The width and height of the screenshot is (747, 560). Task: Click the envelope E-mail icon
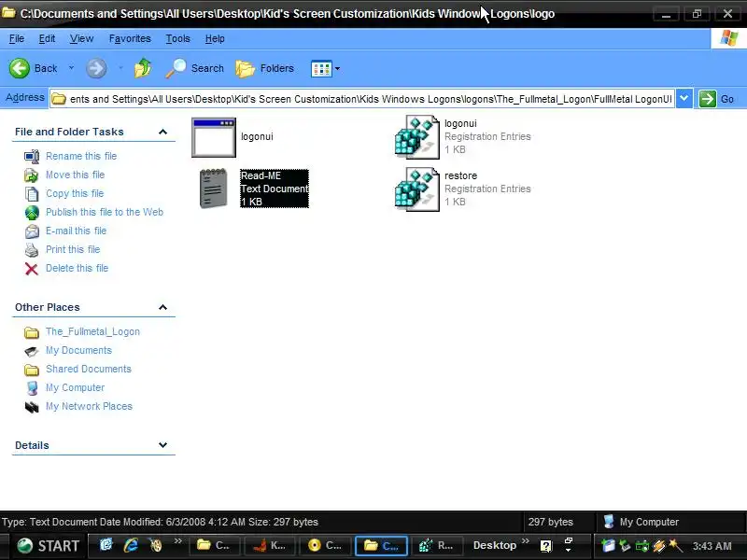(32, 231)
